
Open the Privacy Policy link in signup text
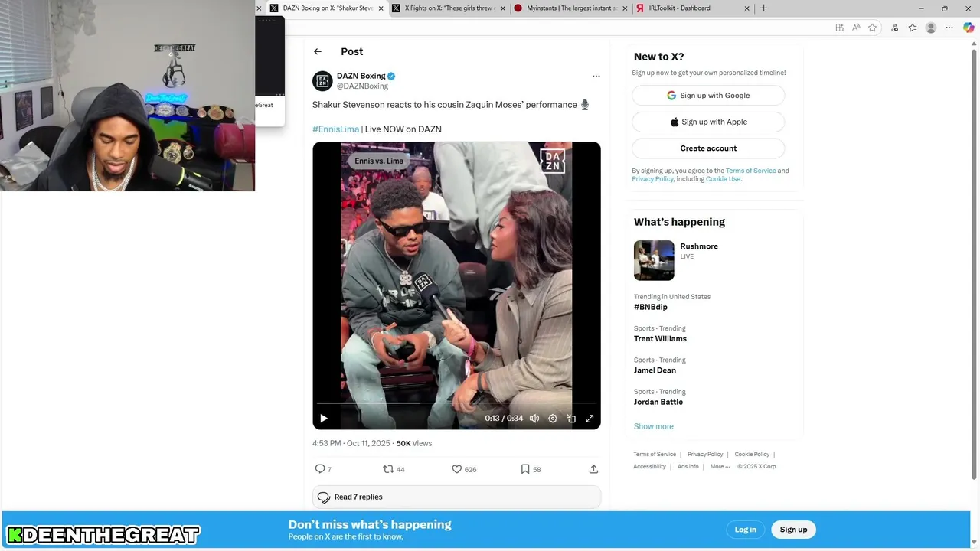[652, 179]
